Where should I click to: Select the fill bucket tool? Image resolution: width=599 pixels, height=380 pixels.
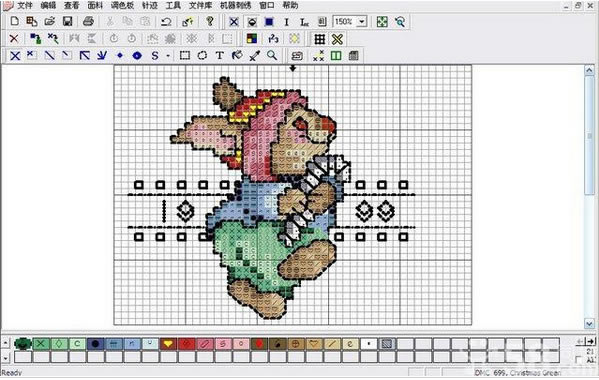click(237, 56)
